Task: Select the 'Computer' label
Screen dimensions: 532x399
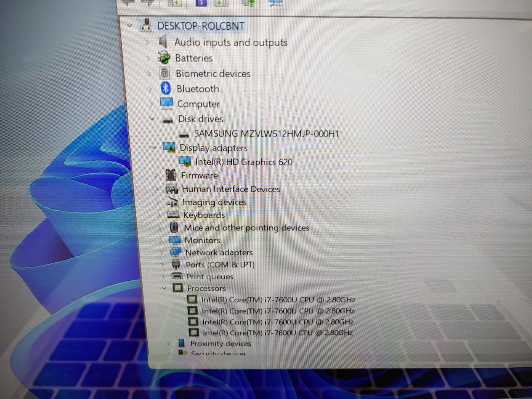Action: point(198,104)
